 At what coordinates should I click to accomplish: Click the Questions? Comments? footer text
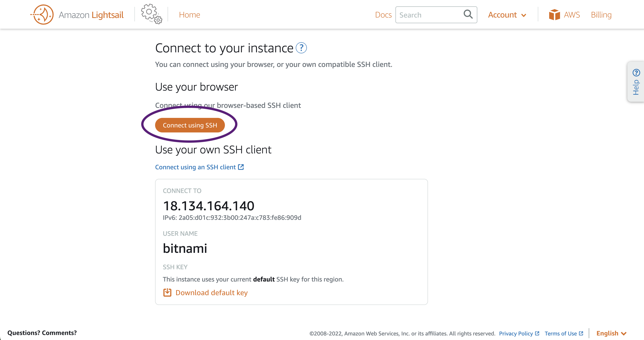coord(42,333)
